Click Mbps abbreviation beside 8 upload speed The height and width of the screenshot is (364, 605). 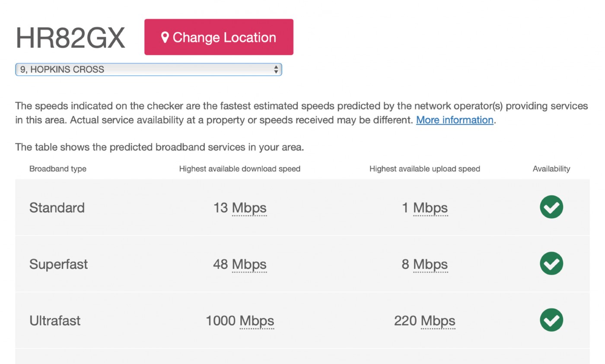point(430,265)
